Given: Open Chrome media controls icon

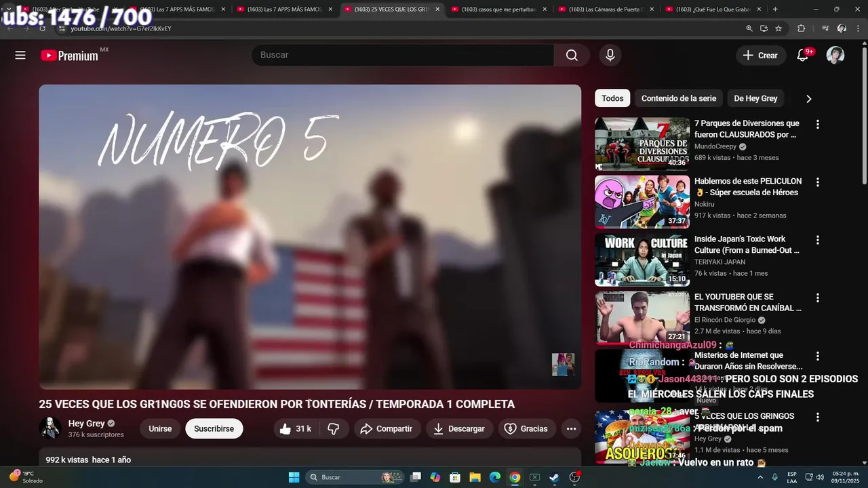Looking at the screenshot, I should pos(825,28).
